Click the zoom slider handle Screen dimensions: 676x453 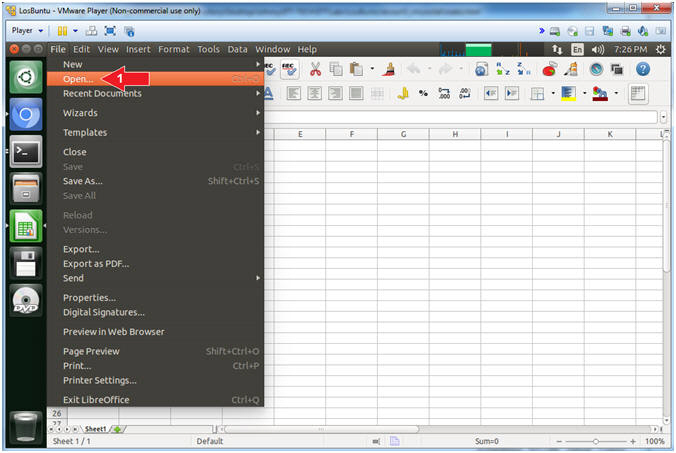coord(595,441)
